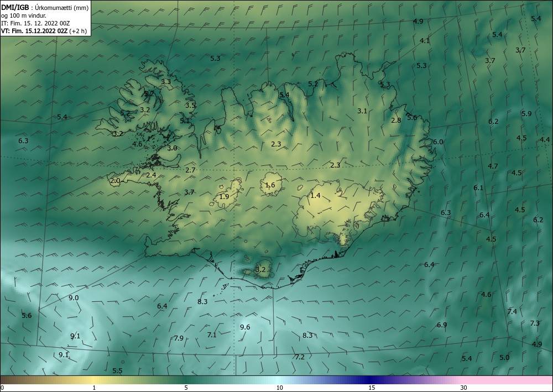553x392 pixels.
Task: Click the 3.1 map value
Action: point(362,111)
